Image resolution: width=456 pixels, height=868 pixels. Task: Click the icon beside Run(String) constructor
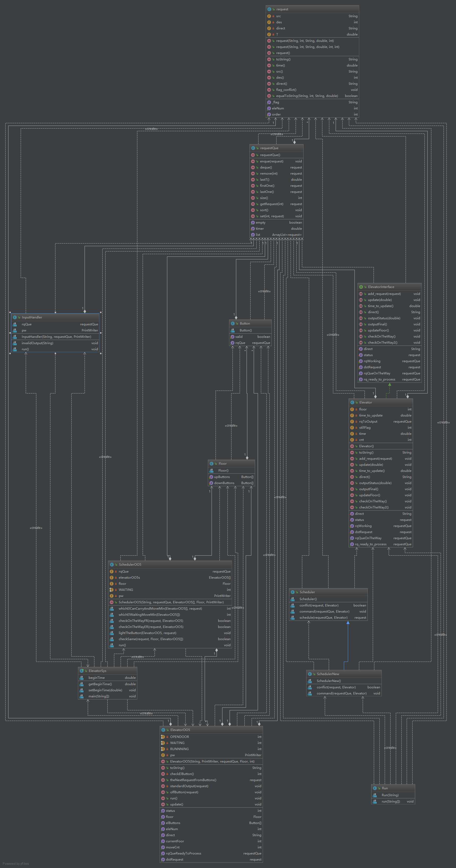click(375, 795)
